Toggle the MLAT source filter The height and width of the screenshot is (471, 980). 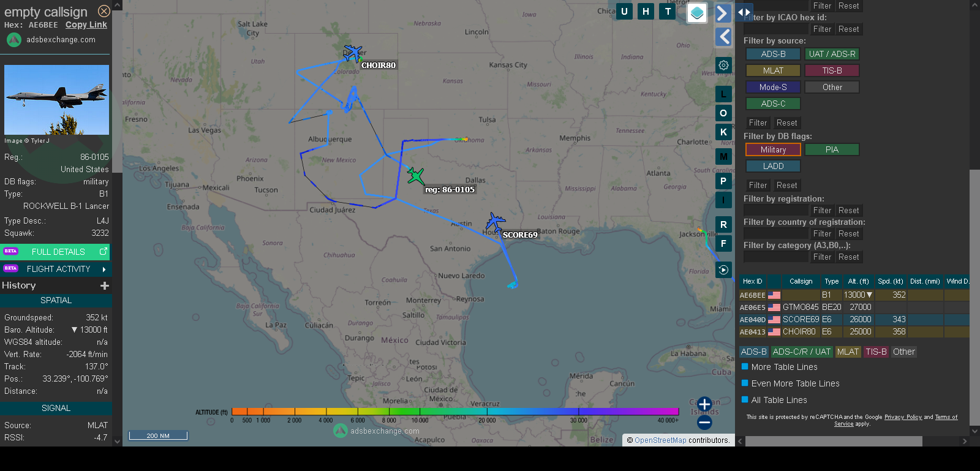(x=773, y=70)
